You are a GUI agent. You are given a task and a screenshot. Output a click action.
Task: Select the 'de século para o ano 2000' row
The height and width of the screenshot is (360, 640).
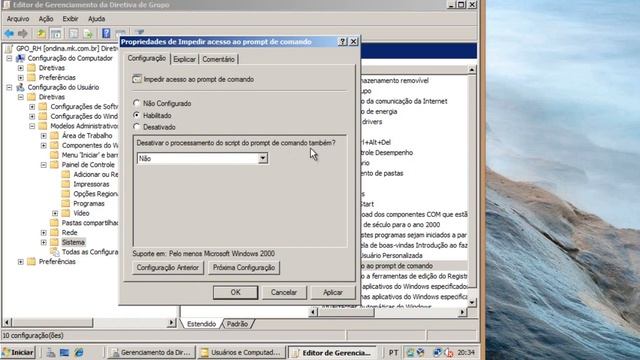point(413,224)
